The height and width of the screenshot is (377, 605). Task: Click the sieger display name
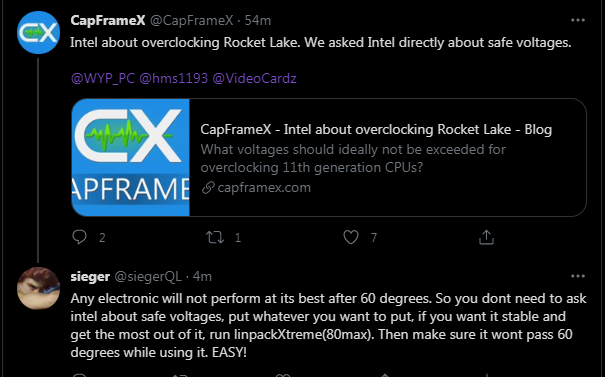pos(90,276)
